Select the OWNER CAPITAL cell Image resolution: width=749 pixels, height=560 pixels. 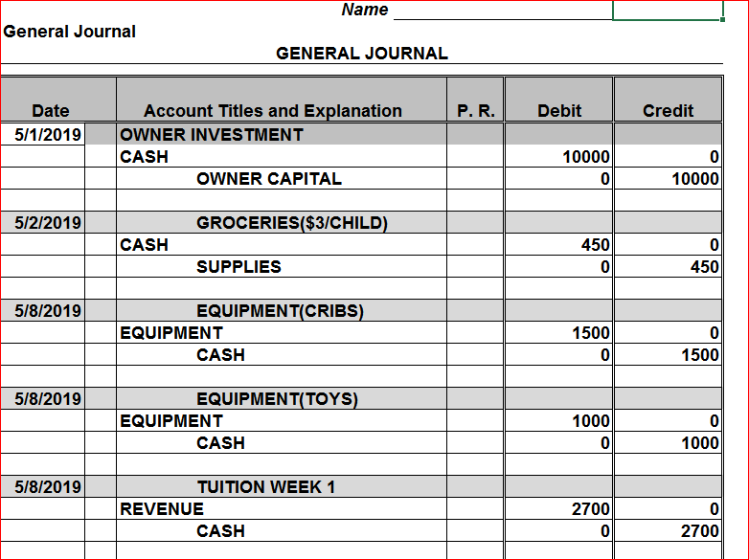coord(282,179)
